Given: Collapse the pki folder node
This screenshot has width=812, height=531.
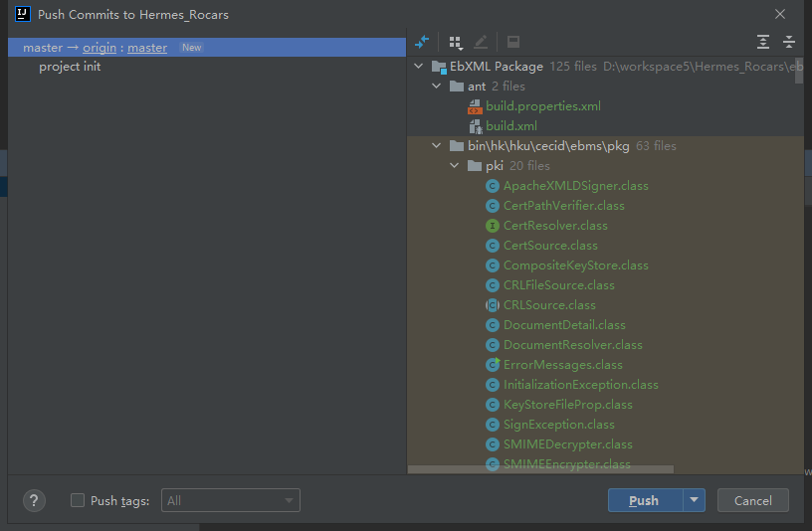Looking at the screenshot, I should (x=454, y=166).
